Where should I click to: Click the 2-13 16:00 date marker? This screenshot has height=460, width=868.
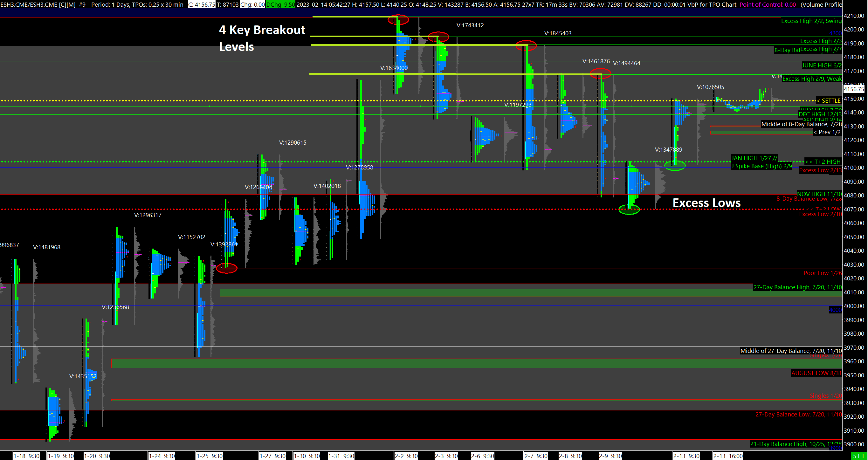click(x=728, y=456)
